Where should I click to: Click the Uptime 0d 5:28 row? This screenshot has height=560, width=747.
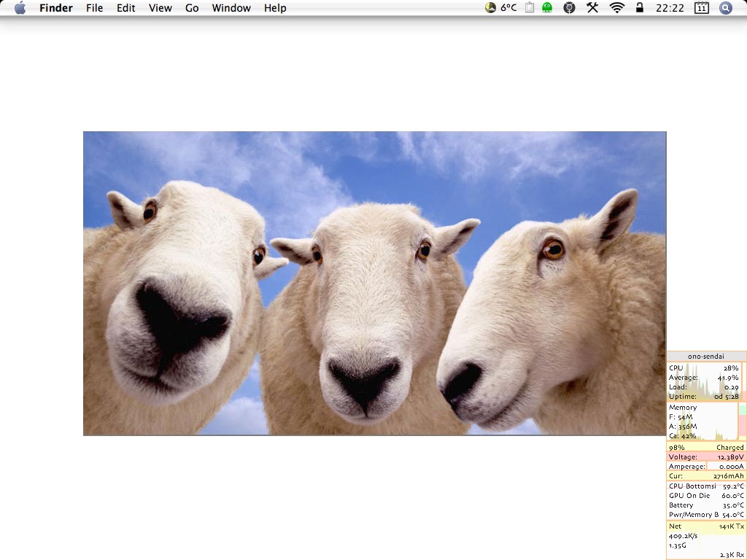pos(704,396)
